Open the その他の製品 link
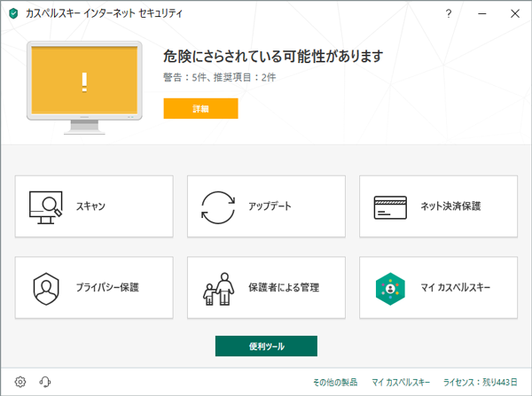Image resolution: width=532 pixels, height=396 pixels. (x=335, y=382)
